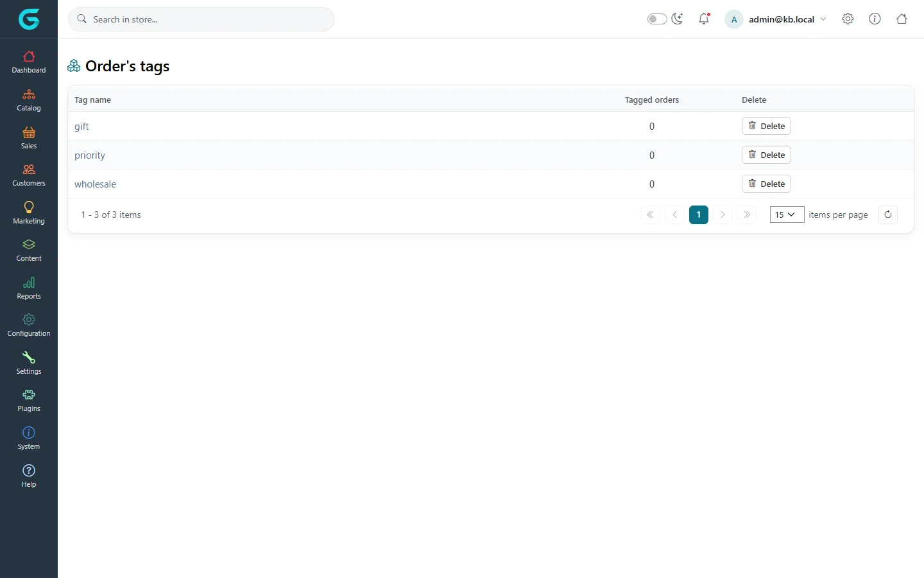Go to the first page arrow
The image size is (924, 578).
pyautogui.click(x=650, y=215)
